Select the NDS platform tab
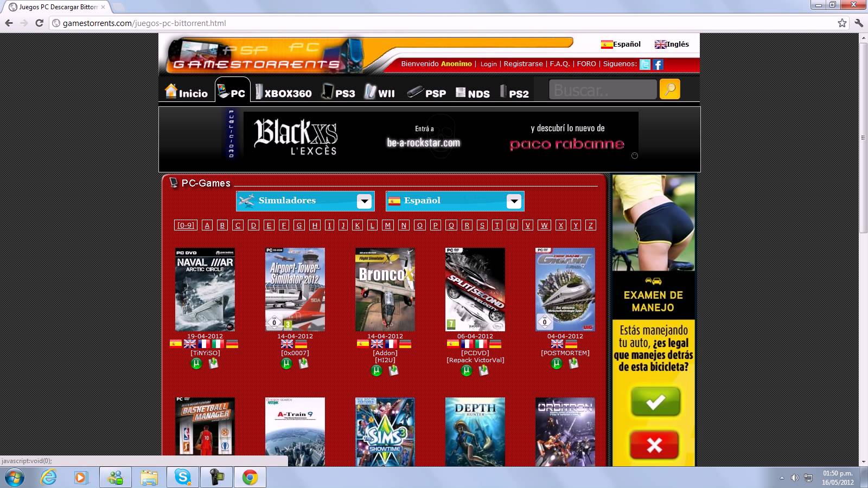The width and height of the screenshot is (868, 488). 473,93
